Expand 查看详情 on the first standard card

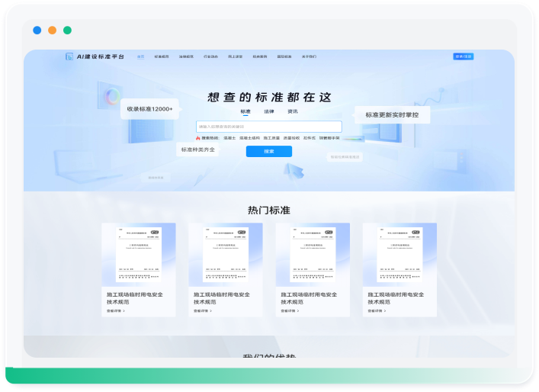tap(116, 310)
